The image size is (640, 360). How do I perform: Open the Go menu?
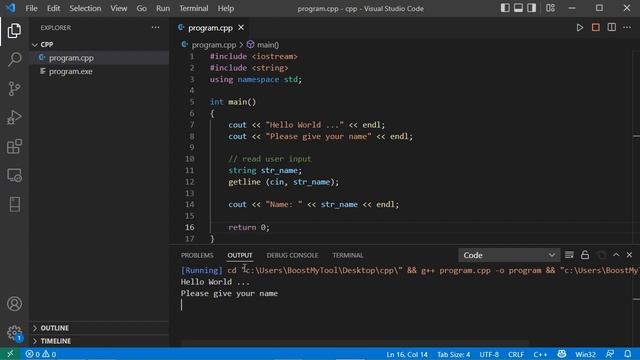[x=142, y=8]
